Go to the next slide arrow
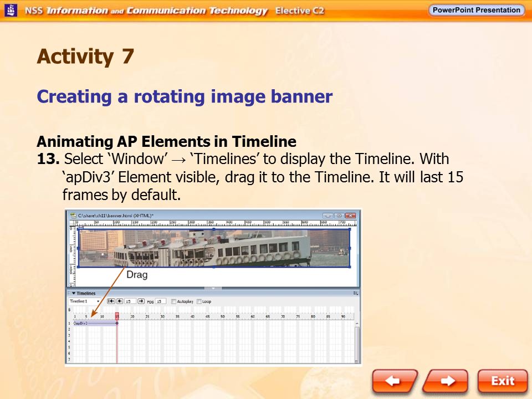532x399 pixels. (446, 381)
